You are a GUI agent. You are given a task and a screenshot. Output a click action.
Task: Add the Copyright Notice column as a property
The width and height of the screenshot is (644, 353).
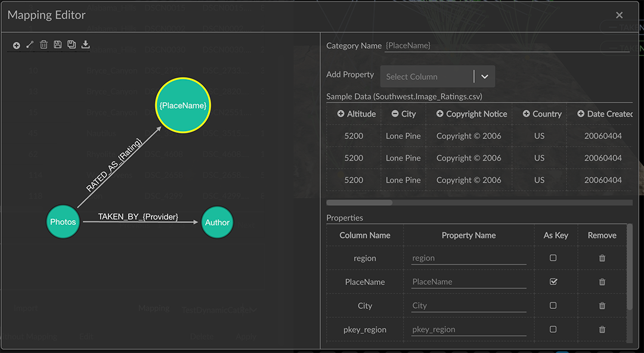pyautogui.click(x=439, y=113)
